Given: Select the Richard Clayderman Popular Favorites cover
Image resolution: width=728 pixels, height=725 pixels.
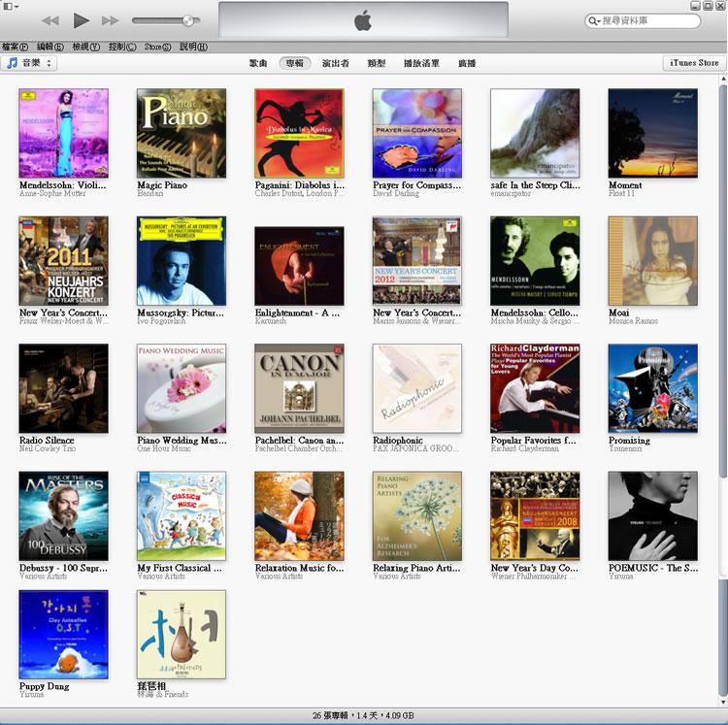Looking at the screenshot, I should [535, 388].
